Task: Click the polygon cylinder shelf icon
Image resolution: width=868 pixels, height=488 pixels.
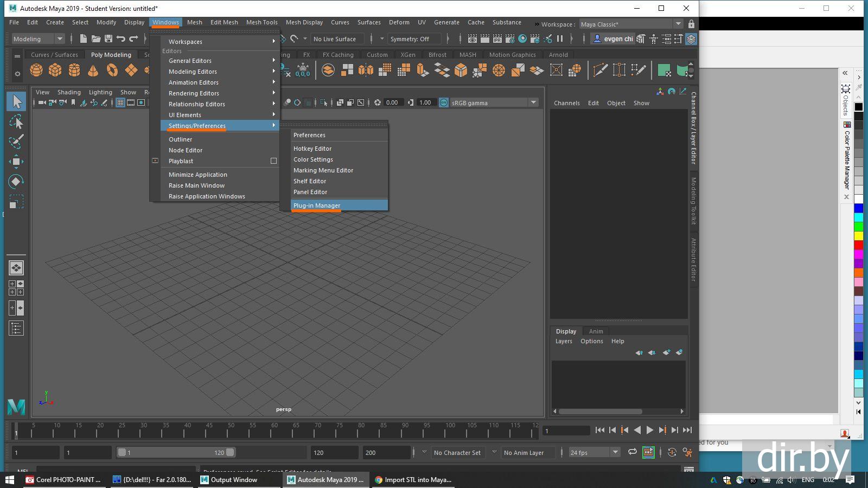Action: pos(74,70)
